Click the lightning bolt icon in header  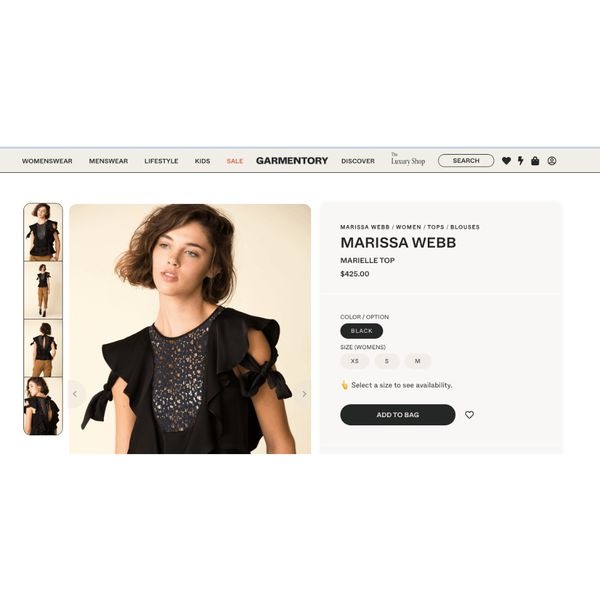[x=520, y=161]
